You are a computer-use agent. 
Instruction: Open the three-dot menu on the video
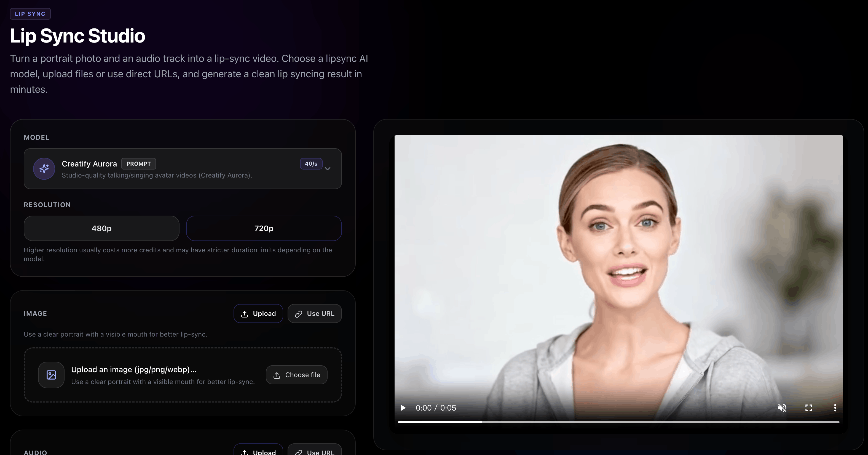point(835,408)
